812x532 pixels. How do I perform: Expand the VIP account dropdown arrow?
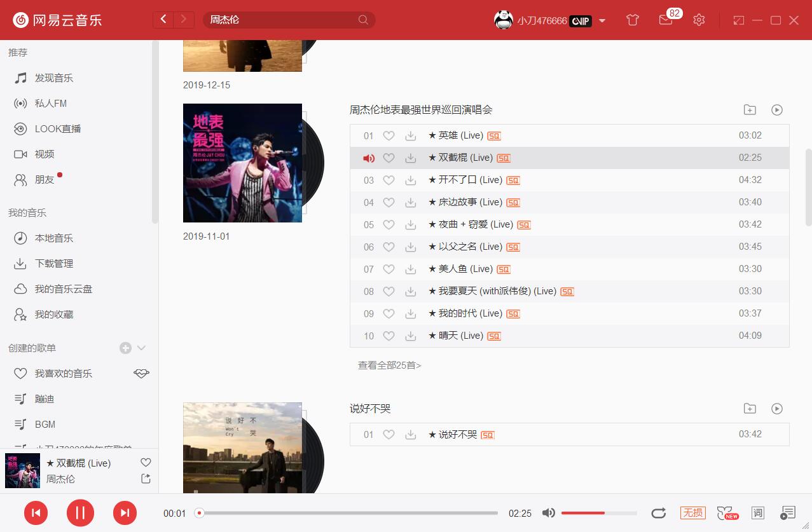[602, 20]
